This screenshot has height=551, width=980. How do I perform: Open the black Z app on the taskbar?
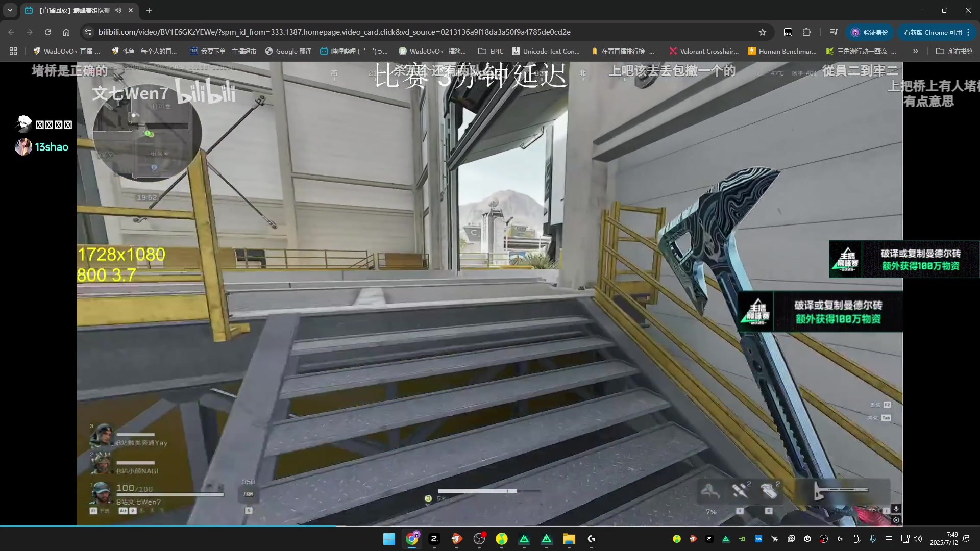434,539
